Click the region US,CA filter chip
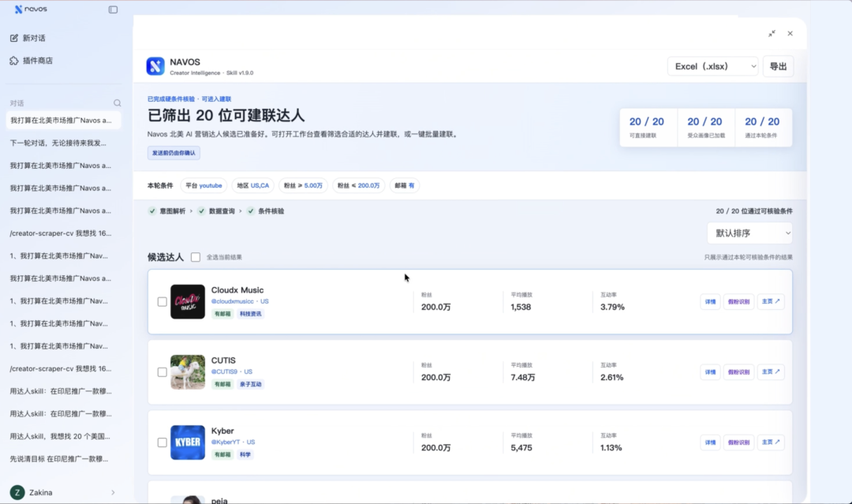The width and height of the screenshot is (852, 504). coord(252,185)
